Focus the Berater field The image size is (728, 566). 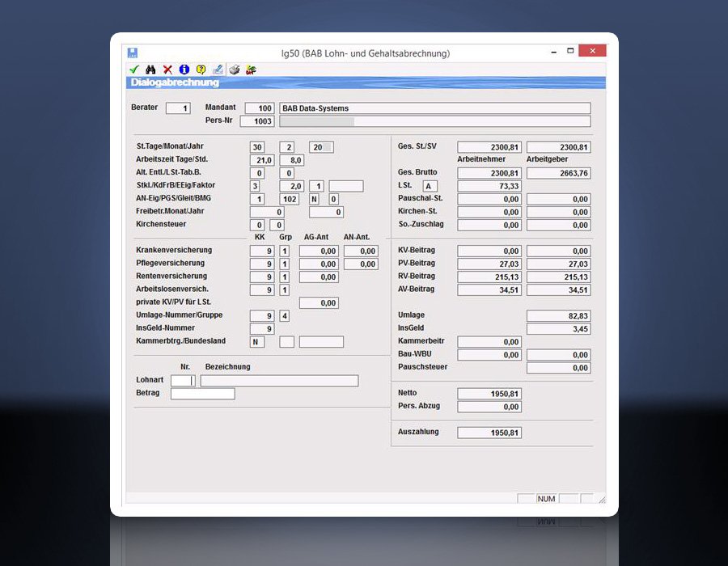click(178, 108)
